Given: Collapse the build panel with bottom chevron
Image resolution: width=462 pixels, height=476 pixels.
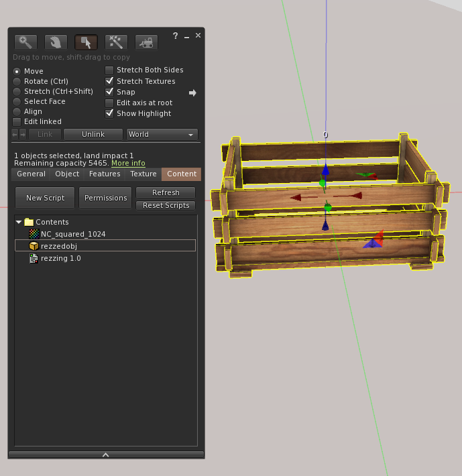Looking at the screenshot, I should pos(106,455).
